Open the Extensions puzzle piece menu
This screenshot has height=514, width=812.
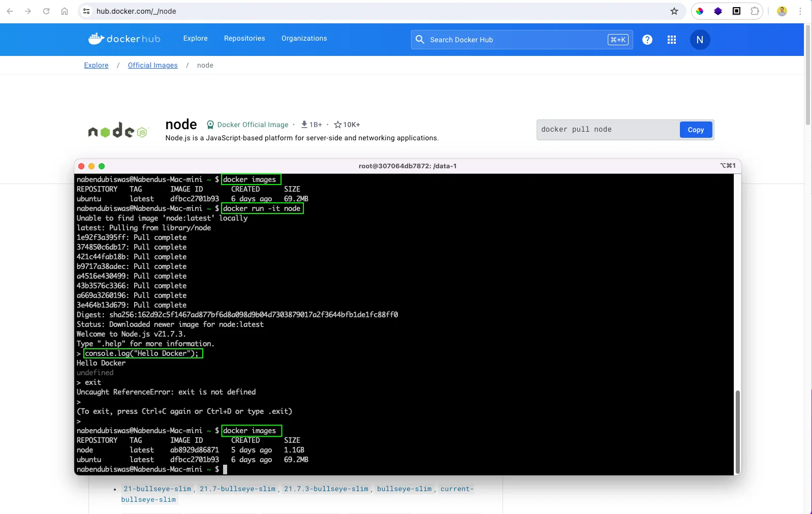click(x=755, y=11)
